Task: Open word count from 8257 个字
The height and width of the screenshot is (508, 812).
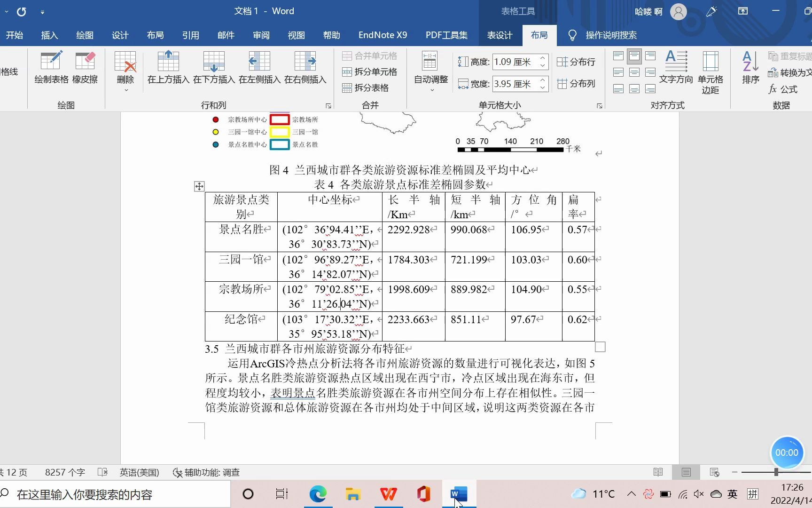Action: pos(65,472)
